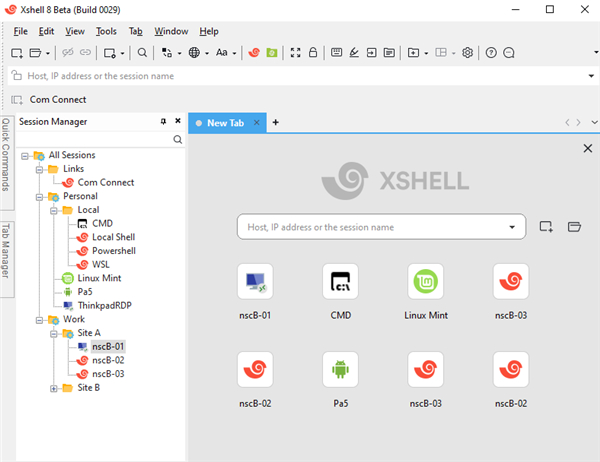Open the Window menu
Screen dimensions: 600x462
(x=171, y=31)
